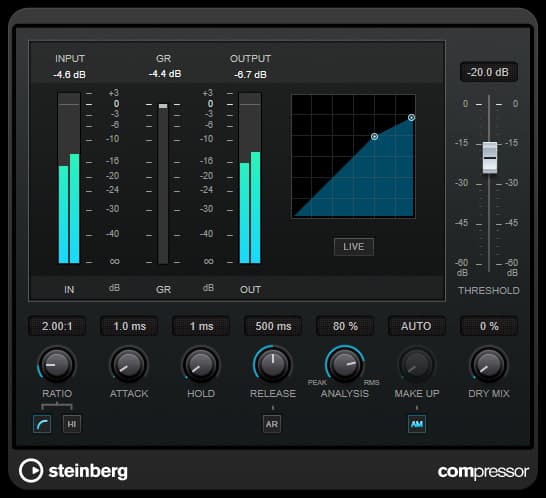Select the analysis value field 80 %
The image size is (546, 498).
point(345,326)
